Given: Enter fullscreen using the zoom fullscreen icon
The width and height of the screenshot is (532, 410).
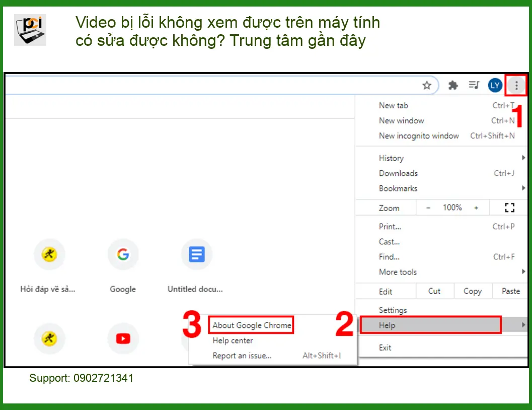Looking at the screenshot, I should point(509,208).
